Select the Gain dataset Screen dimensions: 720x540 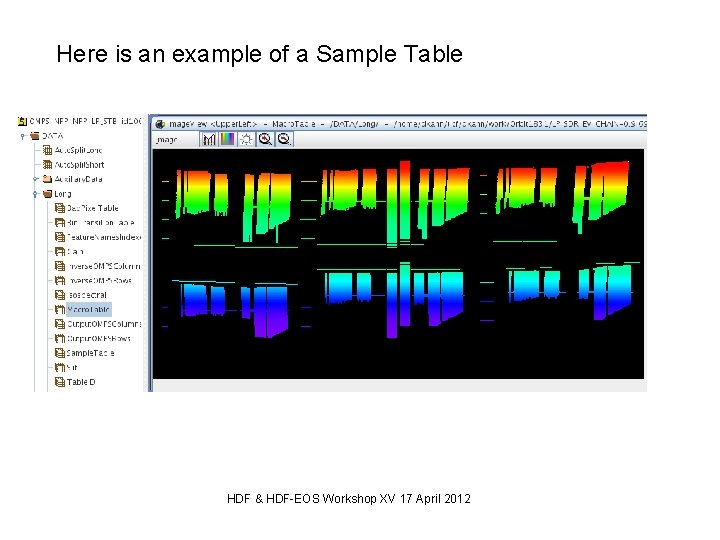coord(75,252)
